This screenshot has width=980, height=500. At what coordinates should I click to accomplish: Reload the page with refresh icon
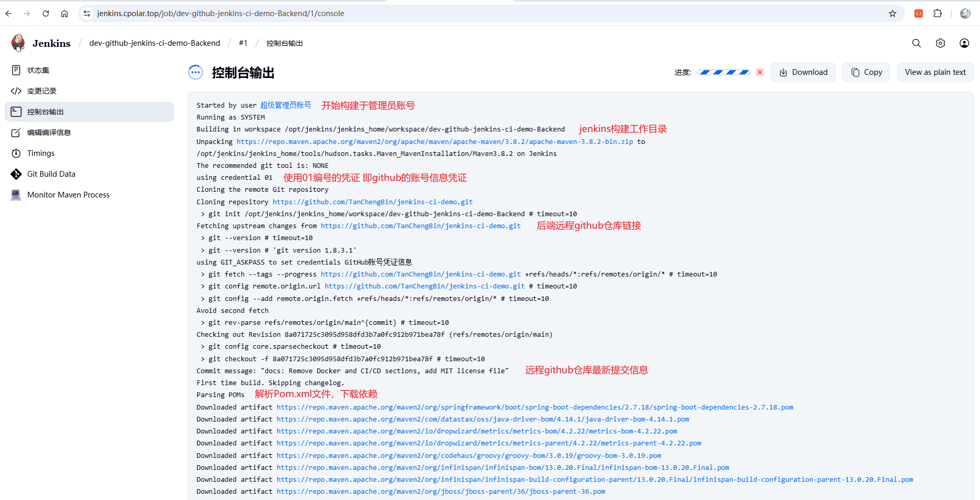[46, 14]
